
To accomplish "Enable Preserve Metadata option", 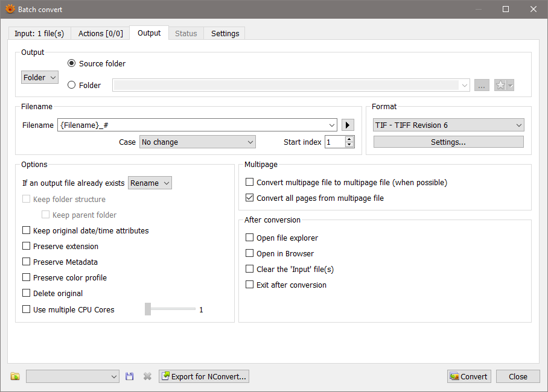I will 27,262.
